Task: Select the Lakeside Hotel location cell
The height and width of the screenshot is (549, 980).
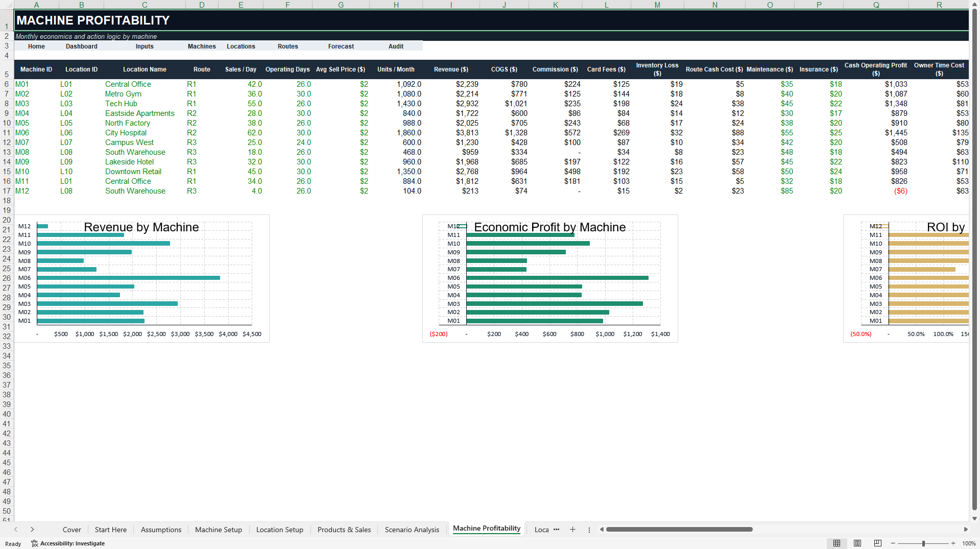Action: coord(145,162)
